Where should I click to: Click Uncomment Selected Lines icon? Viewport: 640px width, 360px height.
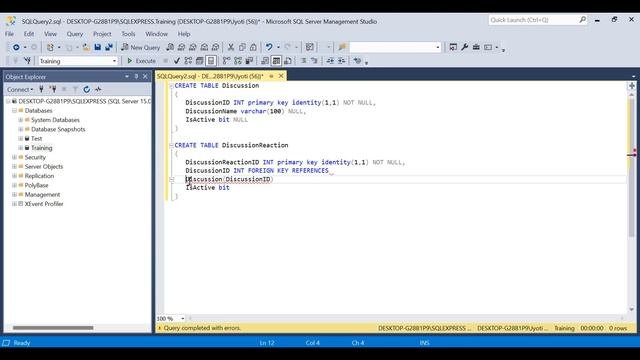[x=314, y=61]
